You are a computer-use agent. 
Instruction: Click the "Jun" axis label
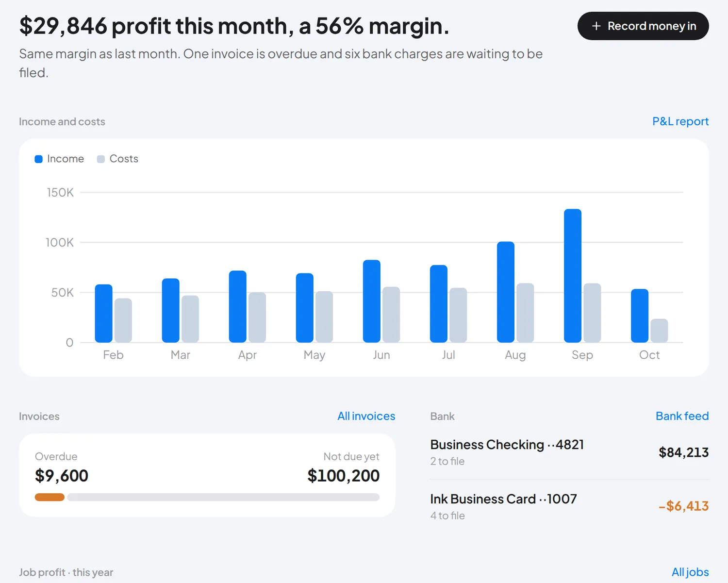tap(381, 355)
